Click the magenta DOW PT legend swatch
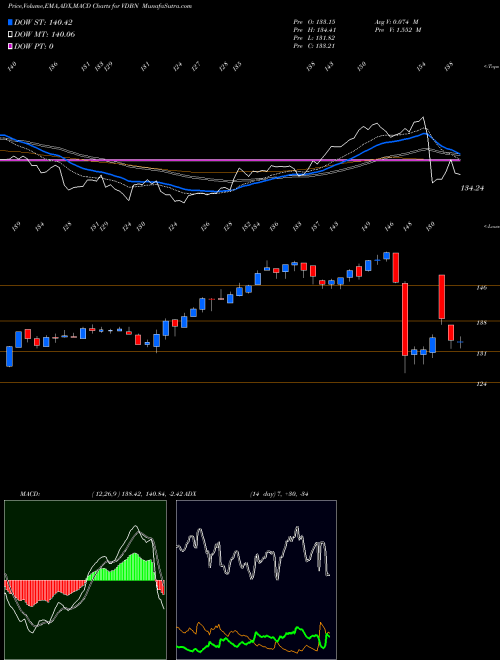Image resolution: width=500 pixels, height=660 pixels. [10, 46]
